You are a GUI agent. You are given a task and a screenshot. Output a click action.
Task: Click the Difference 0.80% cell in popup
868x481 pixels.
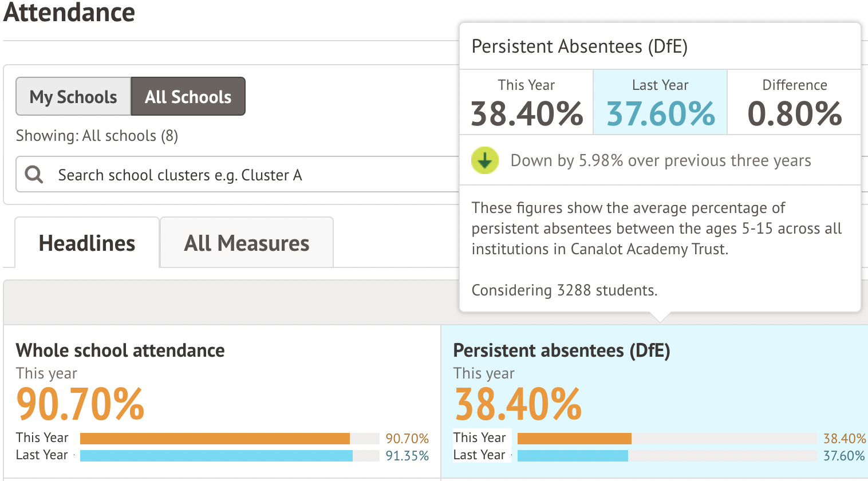point(794,103)
